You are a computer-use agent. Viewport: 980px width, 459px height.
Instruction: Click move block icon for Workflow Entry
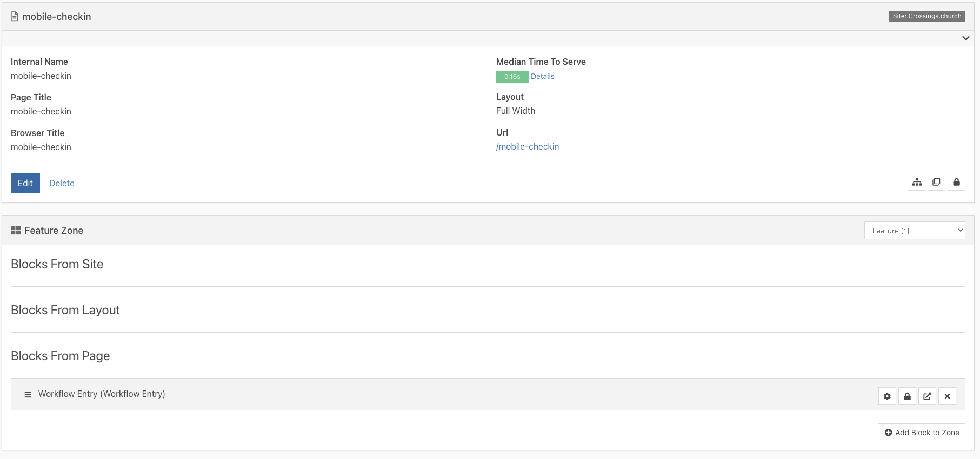click(927, 396)
